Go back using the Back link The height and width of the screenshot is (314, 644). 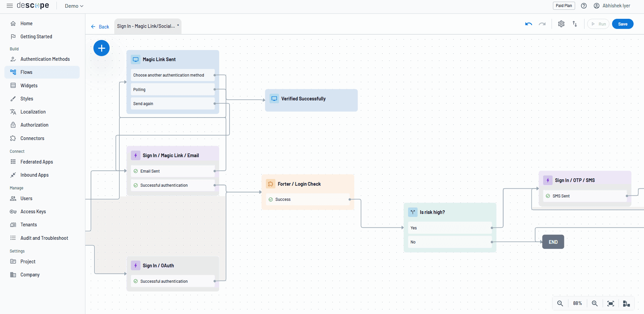click(x=100, y=27)
